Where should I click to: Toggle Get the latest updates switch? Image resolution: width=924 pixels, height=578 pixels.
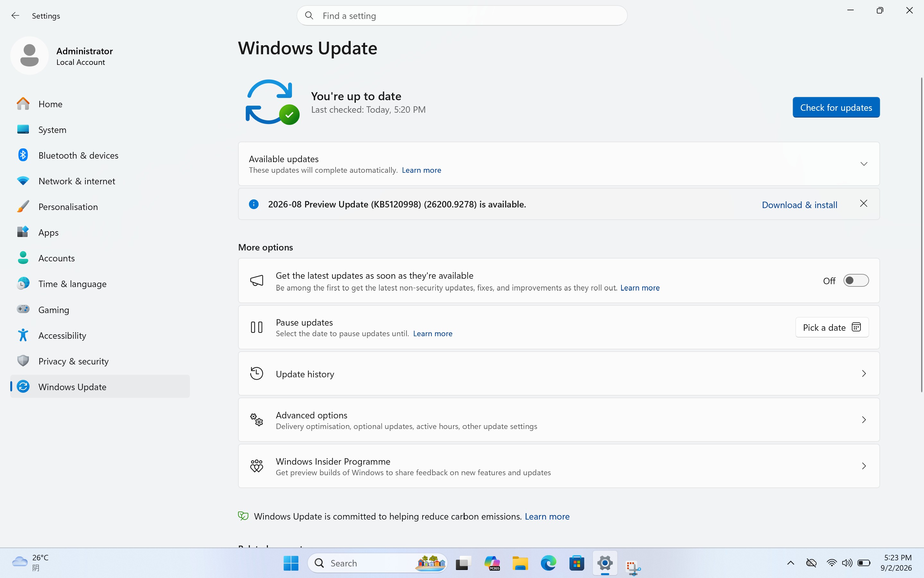click(856, 281)
